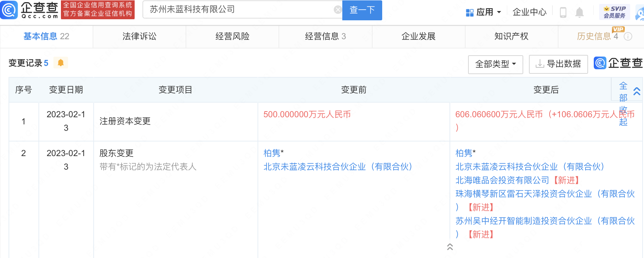The height and width of the screenshot is (258, 644).
Task: Collapse all rows using the double chevron
Action: [637, 91]
